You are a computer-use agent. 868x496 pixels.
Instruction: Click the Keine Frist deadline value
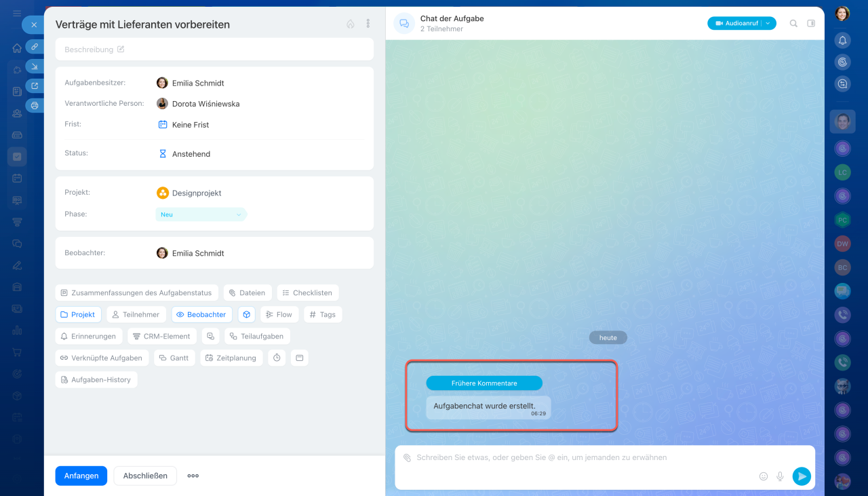(191, 125)
